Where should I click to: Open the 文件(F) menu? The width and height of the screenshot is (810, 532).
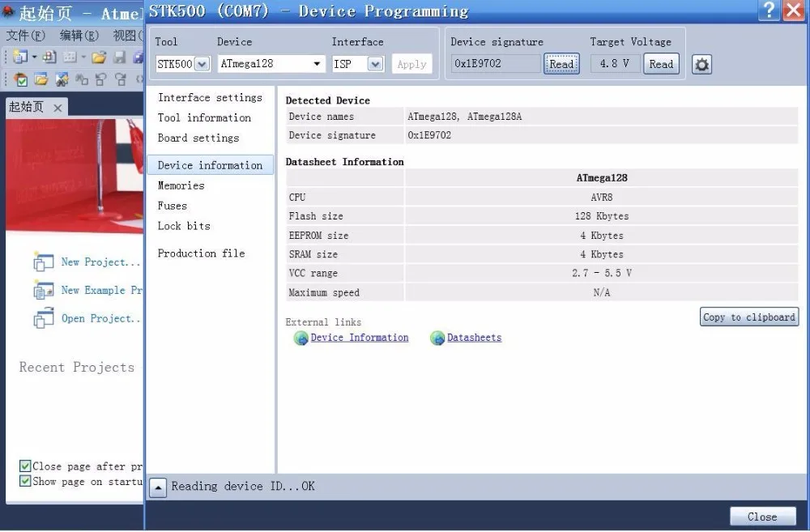25,35
